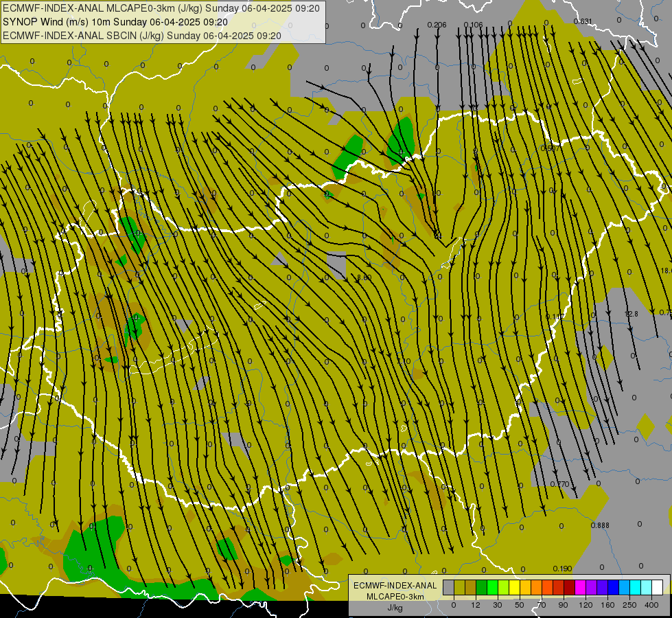Image resolution: width=672 pixels, height=618 pixels.
Task: Click the legend tick value 90
Action: click(563, 605)
